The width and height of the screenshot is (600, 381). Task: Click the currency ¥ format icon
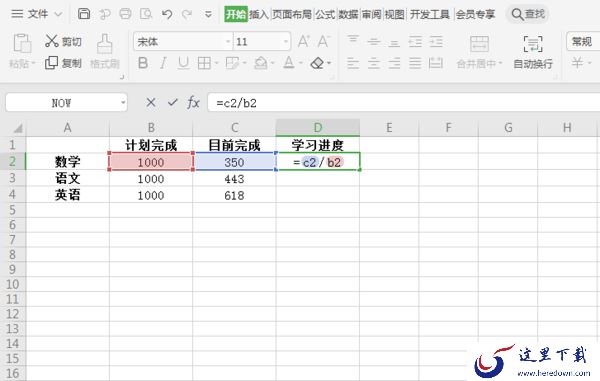577,63
